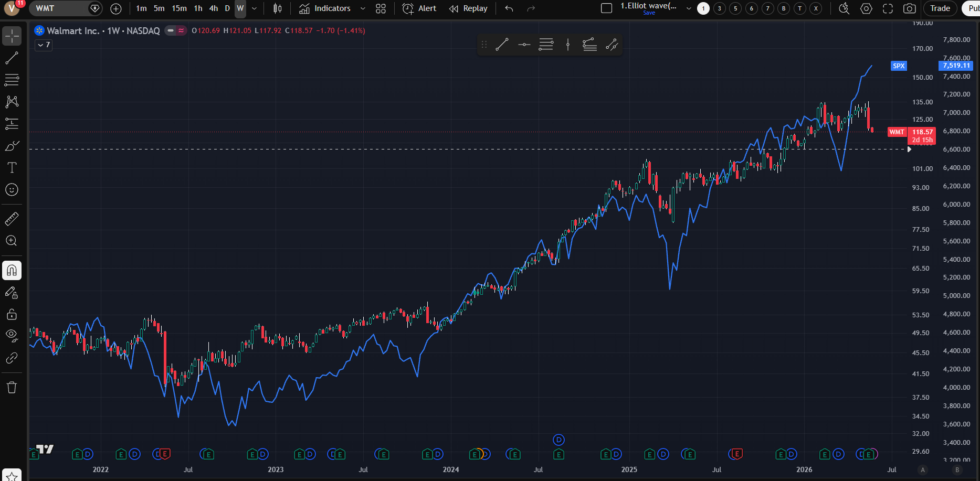
Task: Take a chart snapshot with the camera
Action: pos(910,8)
